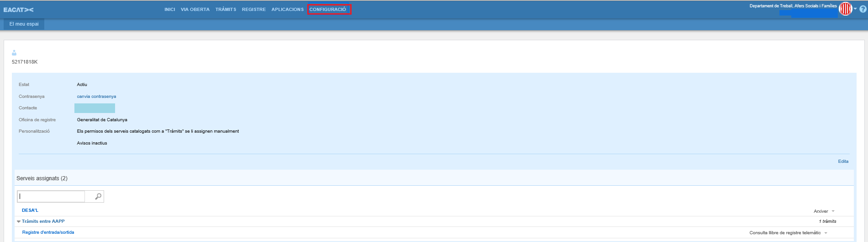Open help via the question mark icon
This screenshot has width=868, height=242.
click(x=863, y=9)
